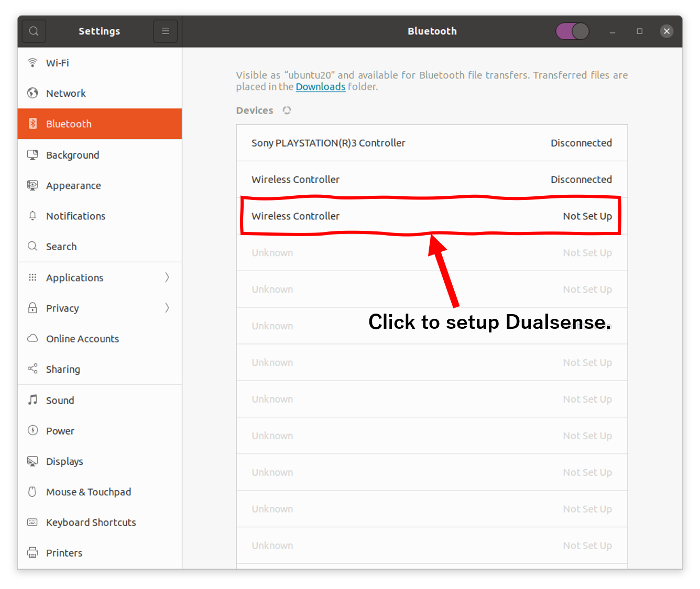Click the Wi-Fi icon in sidebar
This screenshot has height=589, width=700.
click(32, 63)
